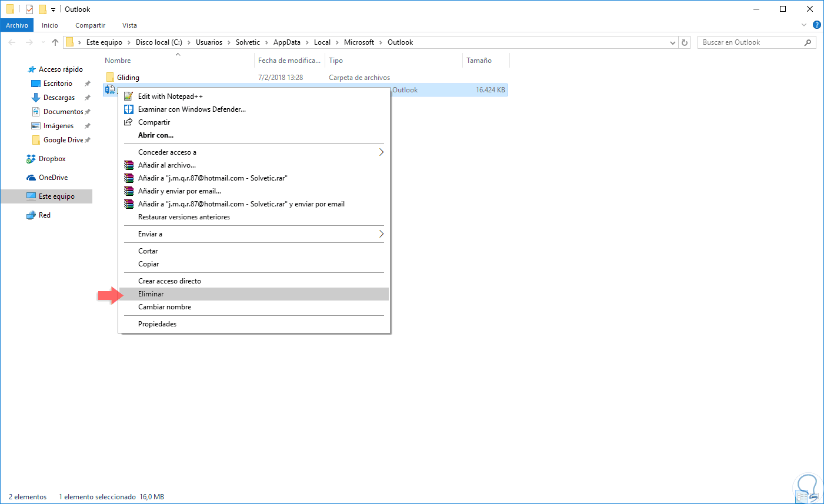Screen dimensions: 824x504
Task: Click the Red network icon
Action: click(31, 215)
